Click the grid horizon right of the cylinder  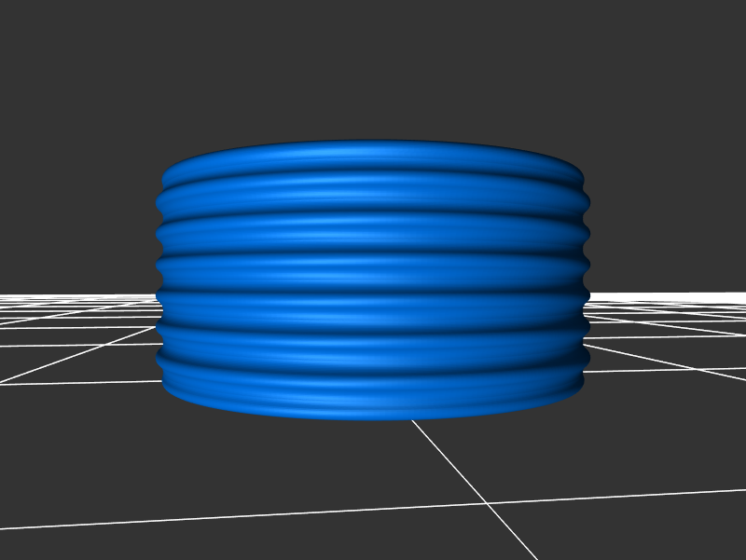pyautogui.click(x=671, y=294)
